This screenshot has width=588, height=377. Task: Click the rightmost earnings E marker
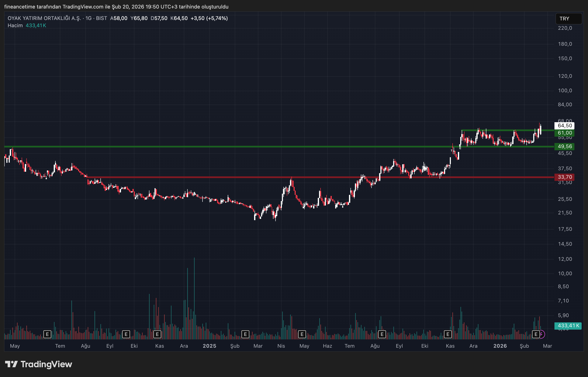[536, 334]
